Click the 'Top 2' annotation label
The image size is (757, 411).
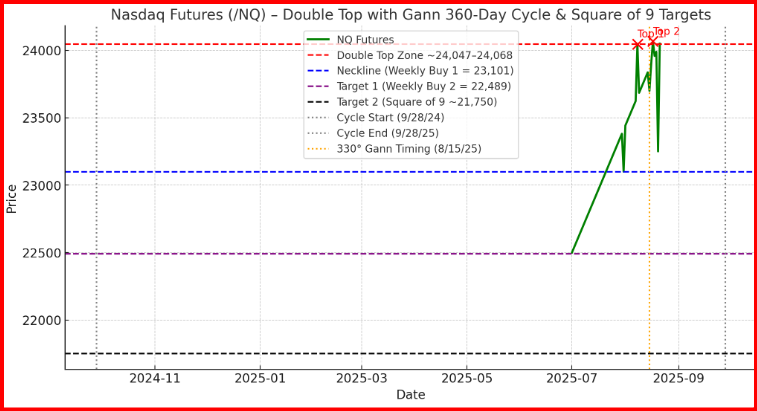click(666, 31)
